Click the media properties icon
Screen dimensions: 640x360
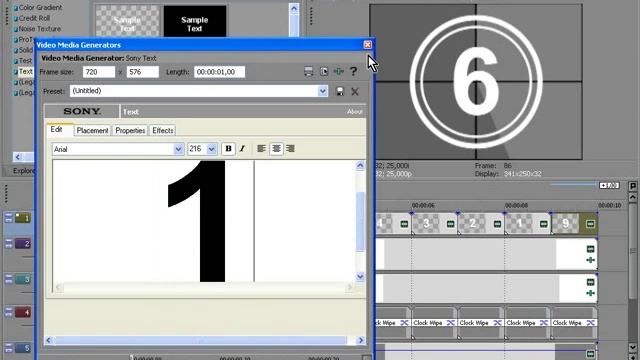click(x=324, y=71)
